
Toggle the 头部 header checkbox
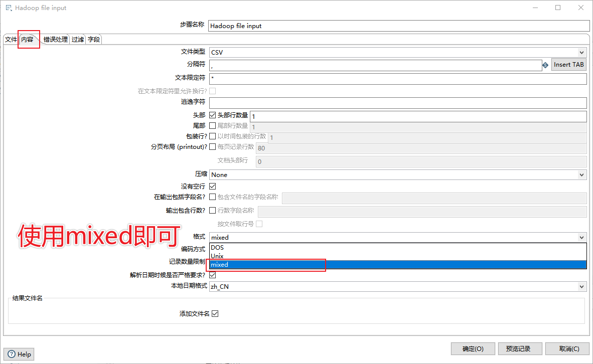coord(213,115)
